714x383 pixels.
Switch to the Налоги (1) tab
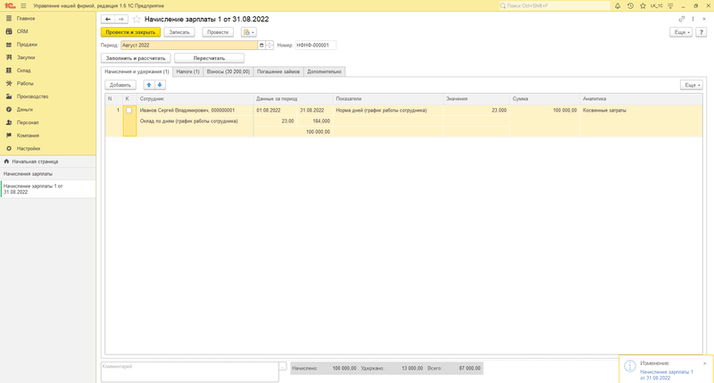tap(188, 71)
